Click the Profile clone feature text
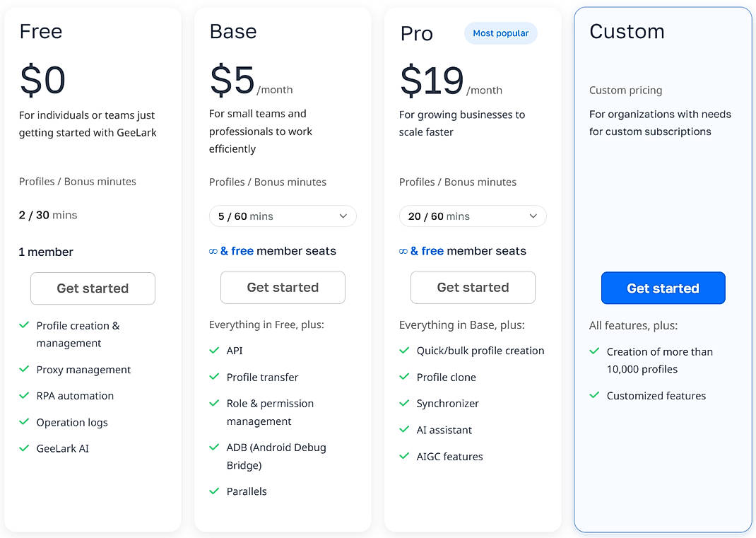Viewport: 756px width, 538px height. [446, 378]
